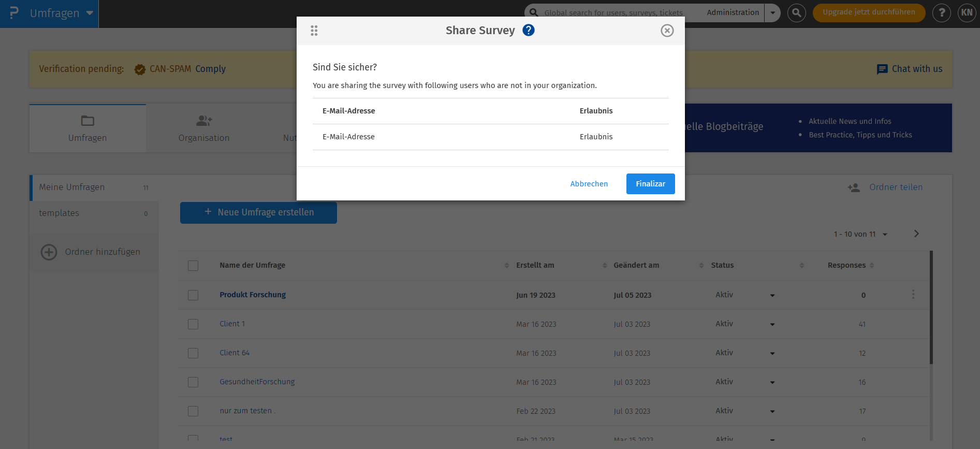Check the nur zum testen row checkbox

click(x=193, y=411)
